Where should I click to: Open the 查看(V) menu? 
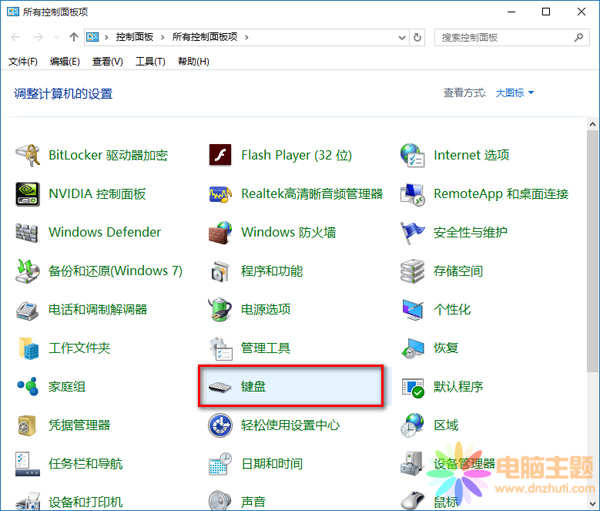(x=107, y=61)
